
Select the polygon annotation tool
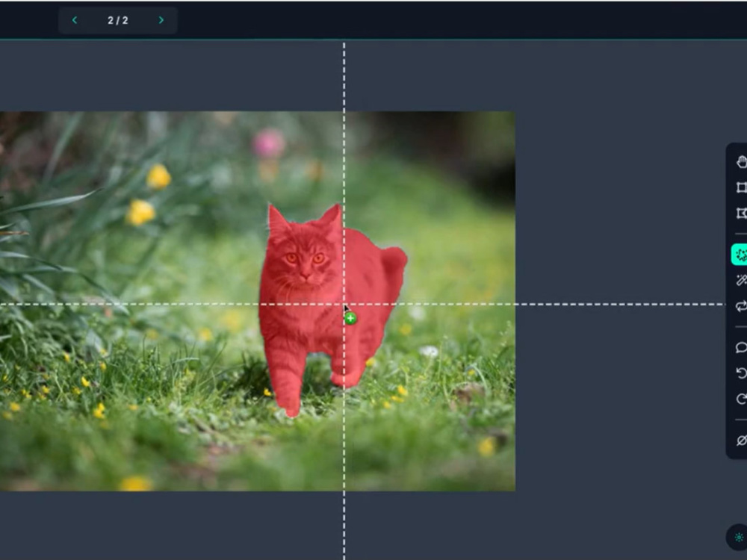click(741, 213)
